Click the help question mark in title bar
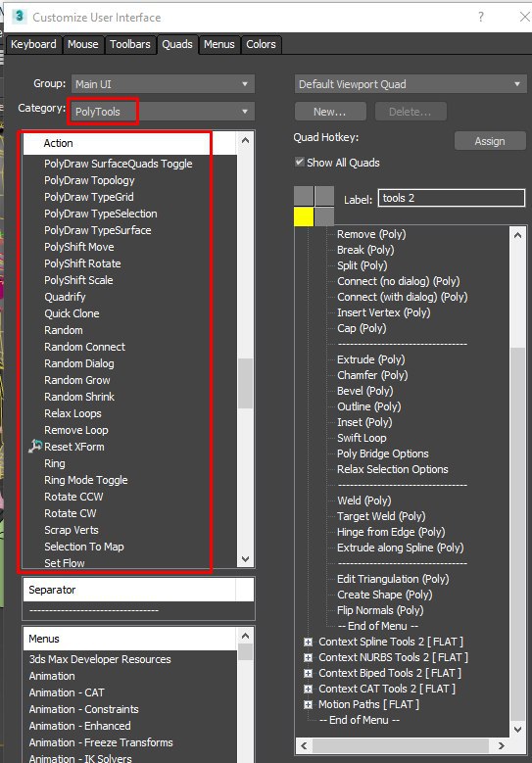Viewport: 532px width, 763px height. pyautogui.click(x=481, y=17)
